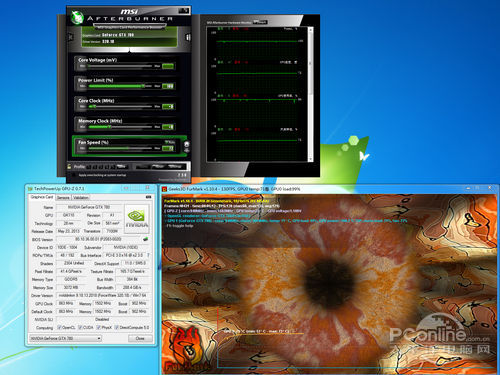Image resolution: width=500 pixels, height=375 pixels.
Task: Select profile slot 5 in Afterburner
Action: (113, 166)
